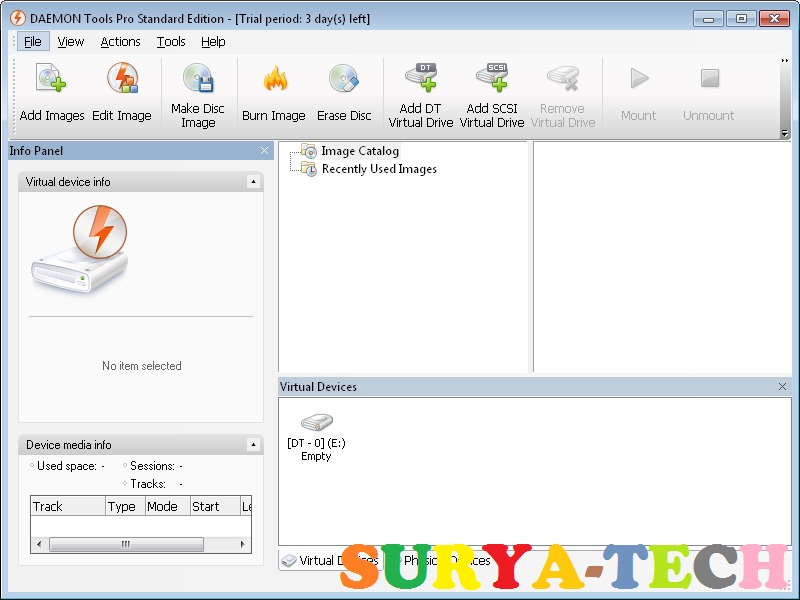Click the Remove Virtual Drive icon

coord(563,78)
